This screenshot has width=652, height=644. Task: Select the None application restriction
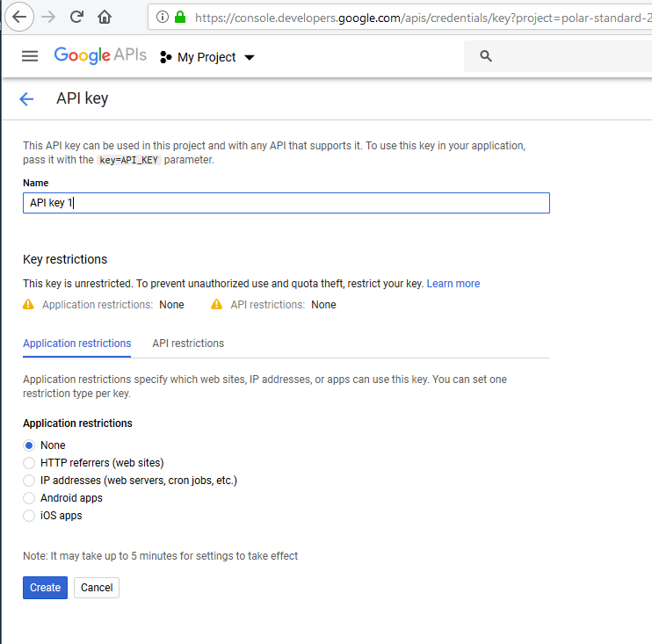tap(29, 445)
